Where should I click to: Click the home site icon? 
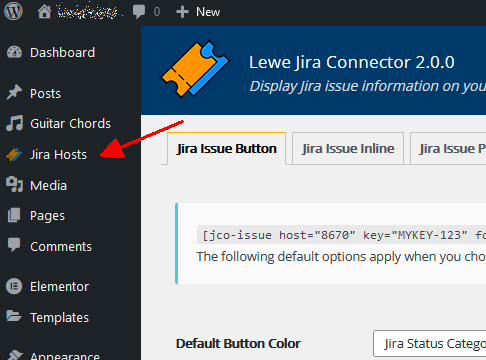click(x=44, y=12)
